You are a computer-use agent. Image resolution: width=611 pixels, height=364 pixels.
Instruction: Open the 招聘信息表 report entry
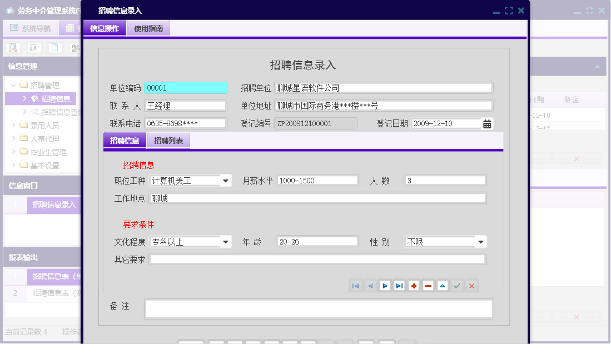(x=53, y=276)
